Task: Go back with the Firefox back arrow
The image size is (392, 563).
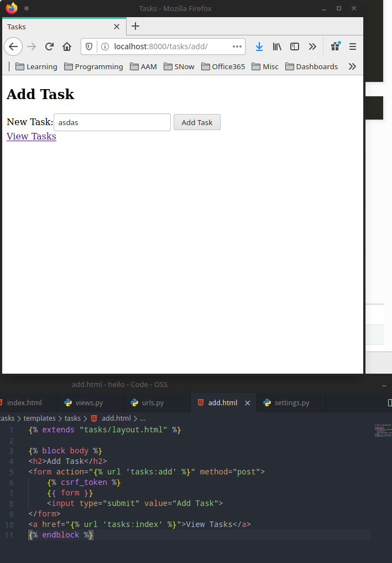Action: pyautogui.click(x=13, y=47)
